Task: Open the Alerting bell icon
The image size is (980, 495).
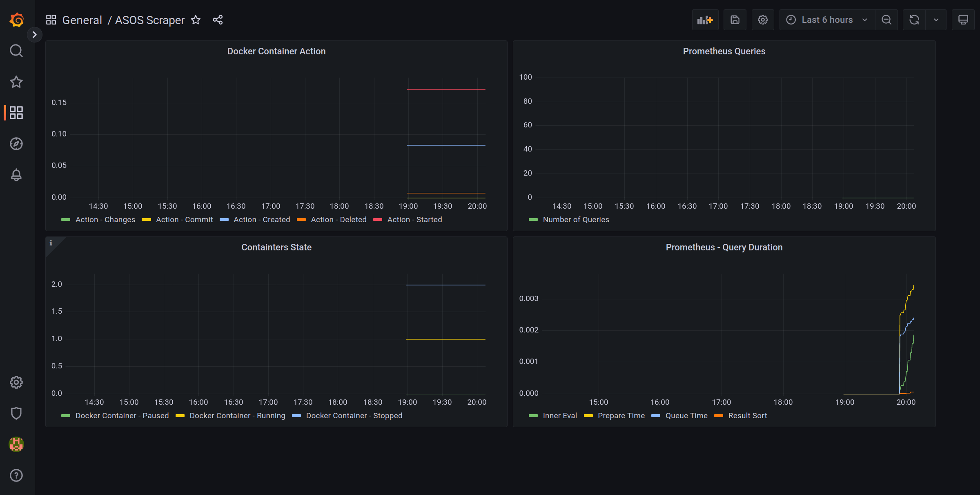Action: 16,175
